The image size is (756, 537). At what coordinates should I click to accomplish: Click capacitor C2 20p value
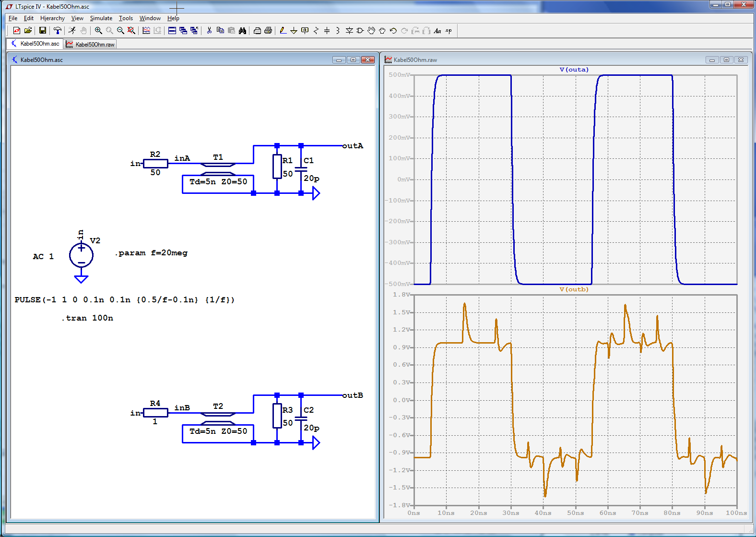(311, 428)
